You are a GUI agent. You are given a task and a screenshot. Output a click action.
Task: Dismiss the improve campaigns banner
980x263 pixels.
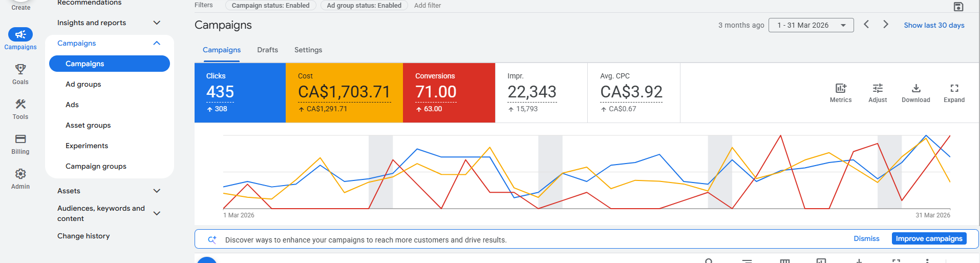(x=866, y=238)
